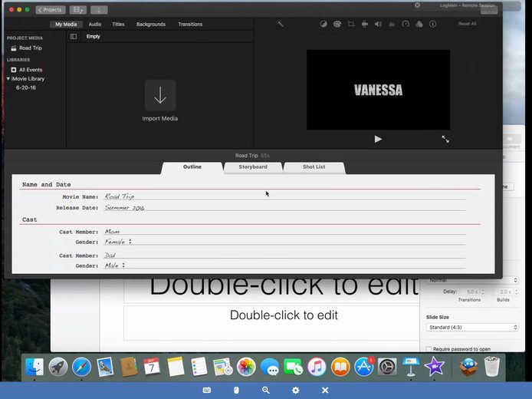Edit the Dad cast member field
The height and width of the screenshot is (399, 532).
[x=284, y=255]
